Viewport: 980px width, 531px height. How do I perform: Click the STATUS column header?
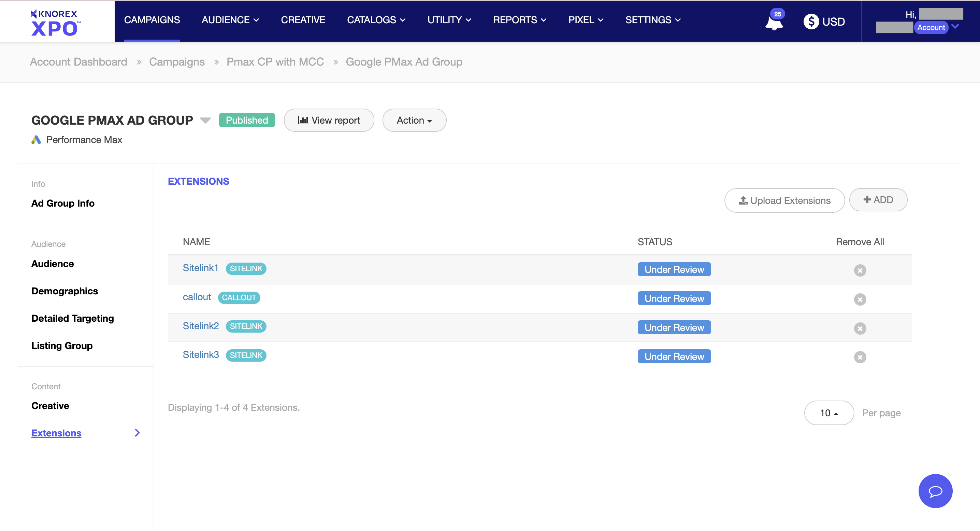[x=655, y=242]
